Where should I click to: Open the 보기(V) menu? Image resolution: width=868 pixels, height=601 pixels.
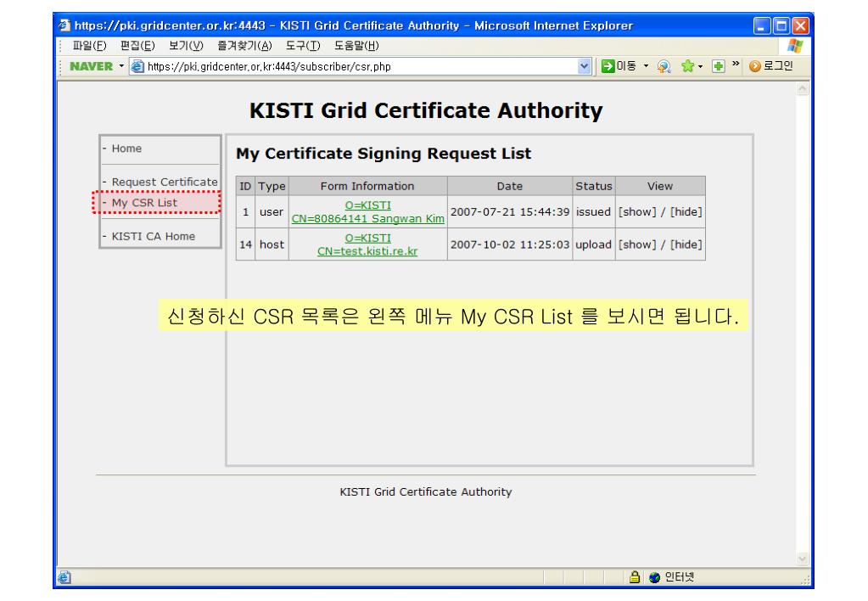coord(186,46)
